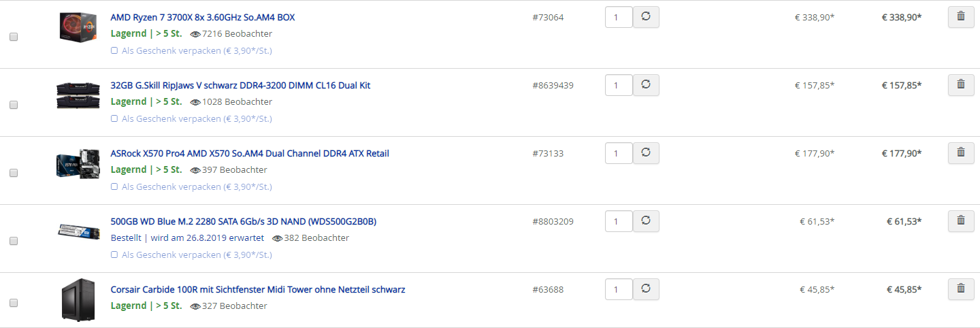Viewport: 980px width, 328px height.
Task: Tick the row checkbox for ASRock X570 Pro4
Action: click(14, 174)
